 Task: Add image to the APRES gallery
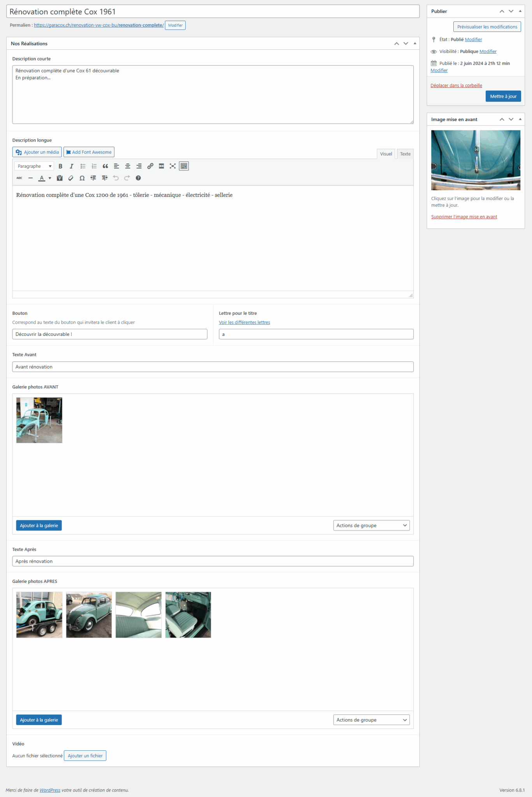39,720
